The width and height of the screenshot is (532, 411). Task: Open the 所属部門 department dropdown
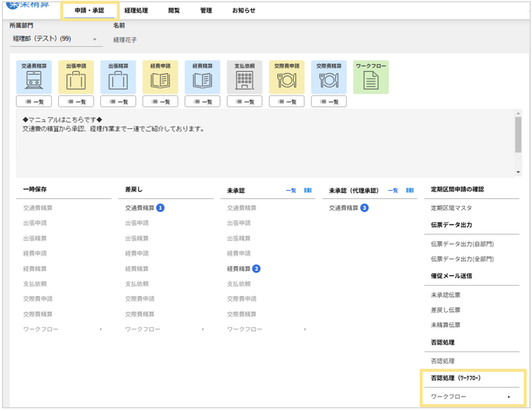coord(56,39)
